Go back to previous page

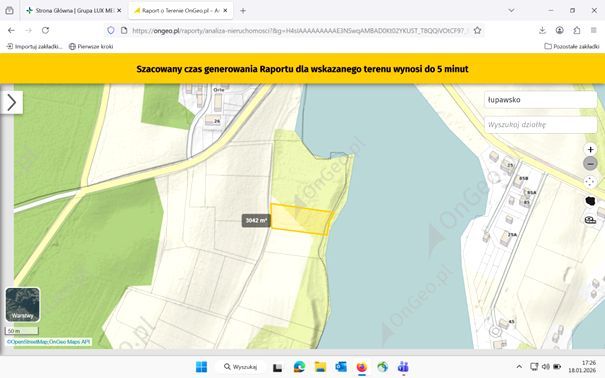click(x=11, y=30)
